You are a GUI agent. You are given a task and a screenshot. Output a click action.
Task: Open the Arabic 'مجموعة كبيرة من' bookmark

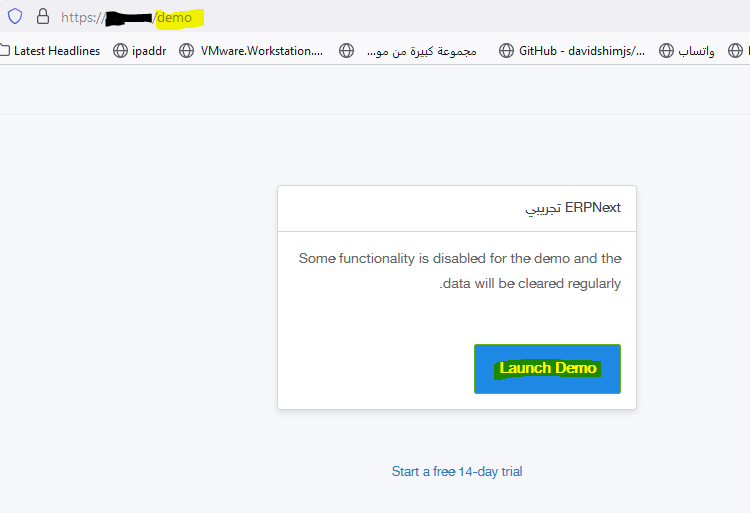(x=408, y=51)
